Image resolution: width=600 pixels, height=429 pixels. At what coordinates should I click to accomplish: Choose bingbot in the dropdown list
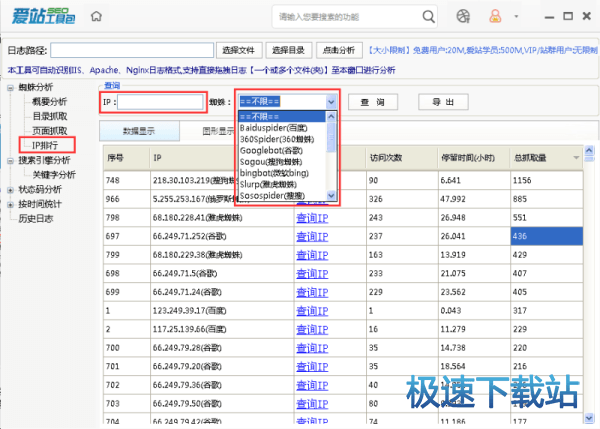pos(282,173)
